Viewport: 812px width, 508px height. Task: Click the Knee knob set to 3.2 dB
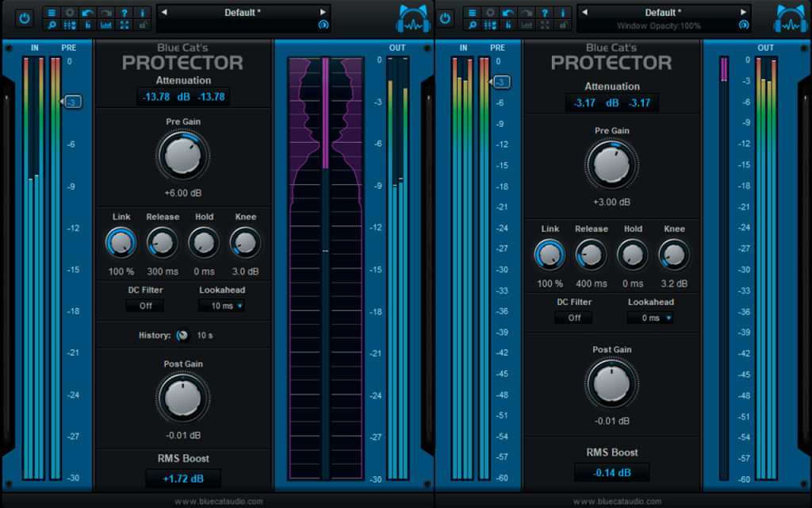pos(674,255)
